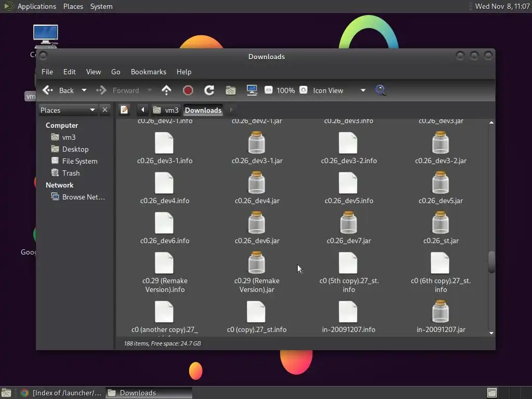This screenshot has height=399, width=532.
Task: Click the clock showing Wed Nov 8
Action: point(502,6)
